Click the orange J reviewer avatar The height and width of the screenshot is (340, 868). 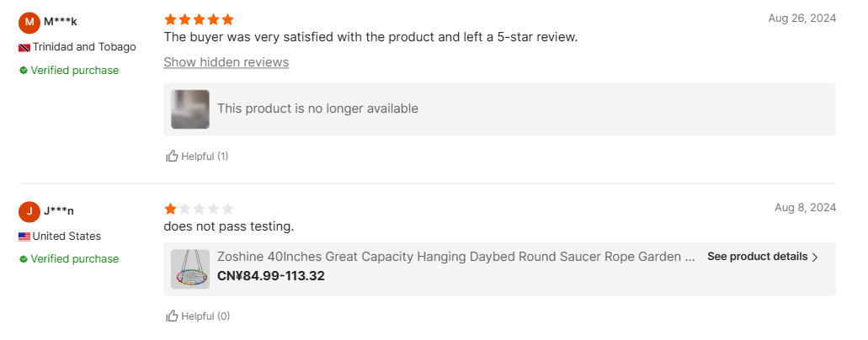click(x=29, y=211)
